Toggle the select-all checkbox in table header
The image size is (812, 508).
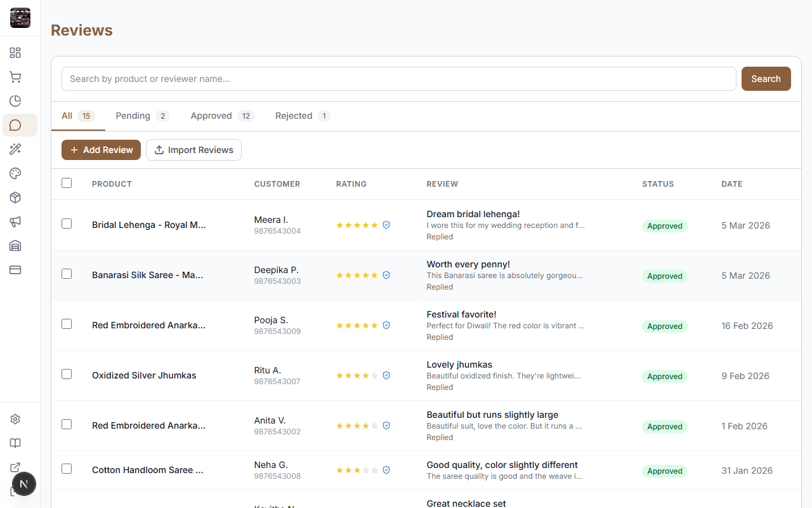[67, 183]
